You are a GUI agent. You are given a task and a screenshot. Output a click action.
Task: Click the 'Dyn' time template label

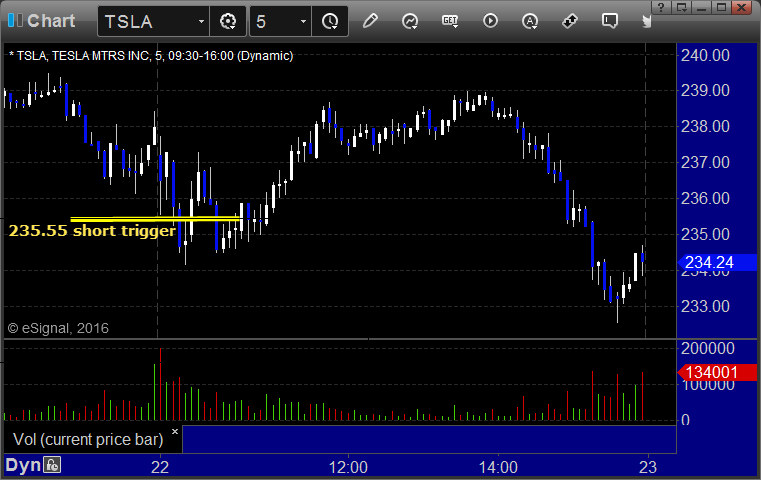23,465
